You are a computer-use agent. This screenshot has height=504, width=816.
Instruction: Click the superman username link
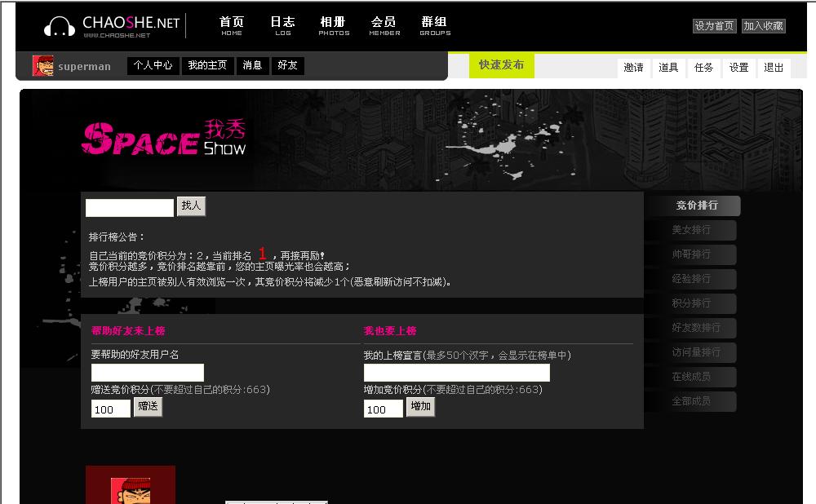(x=84, y=67)
